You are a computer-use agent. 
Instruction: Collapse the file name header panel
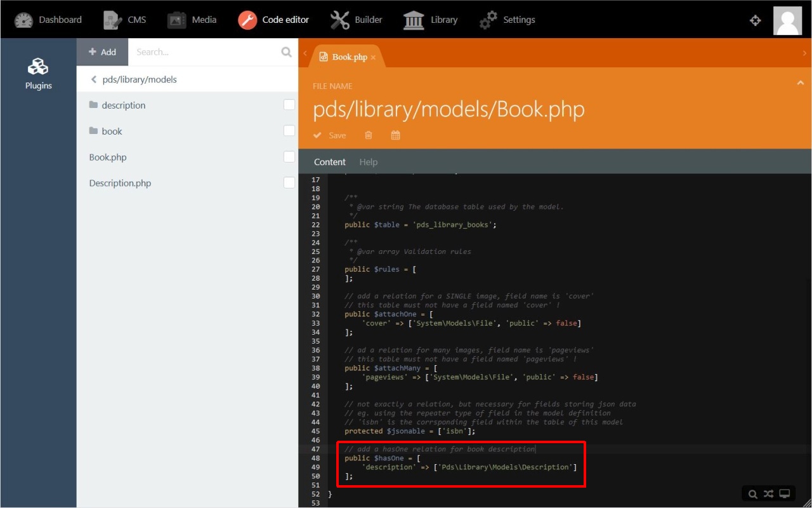point(801,83)
